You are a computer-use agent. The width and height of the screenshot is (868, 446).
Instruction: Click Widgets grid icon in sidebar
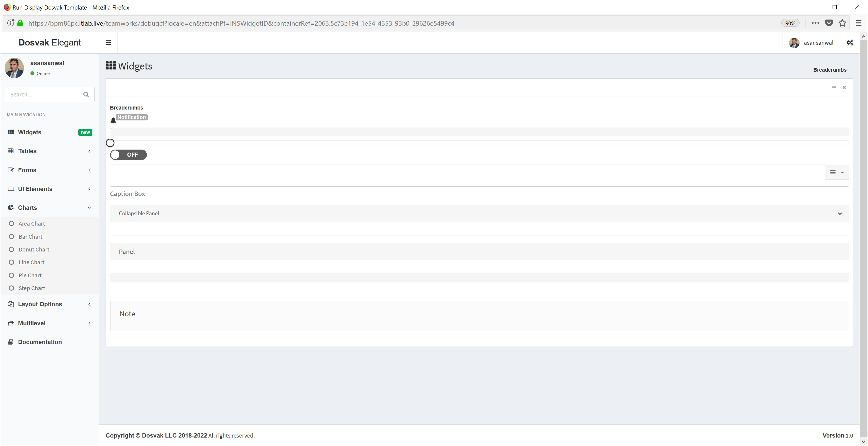click(11, 132)
